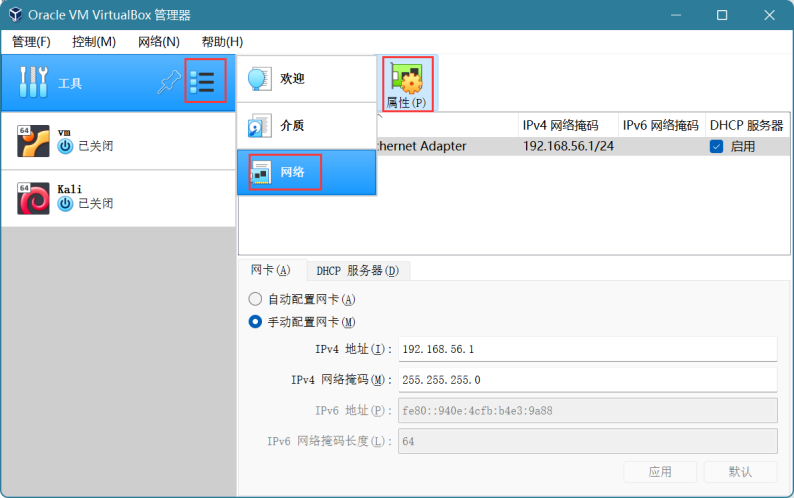
Task: Switch to the DHCP 服务器(D) tab
Action: click(x=358, y=271)
